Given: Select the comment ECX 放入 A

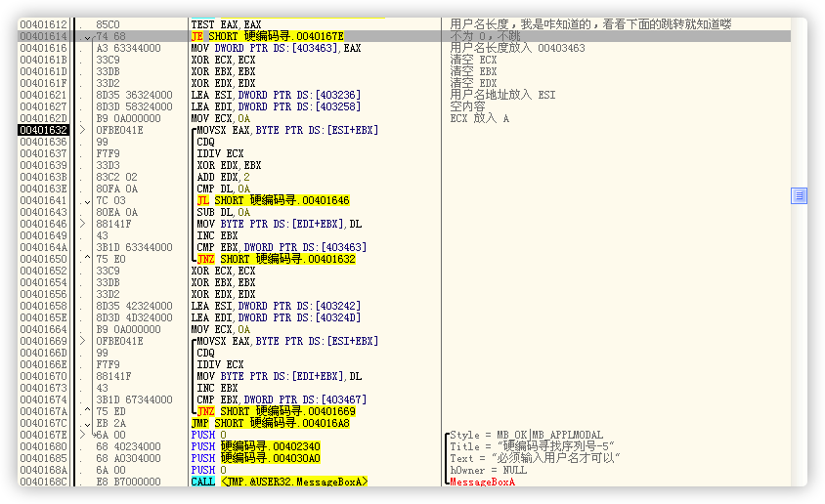Looking at the screenshot, I should pos(479,118).
